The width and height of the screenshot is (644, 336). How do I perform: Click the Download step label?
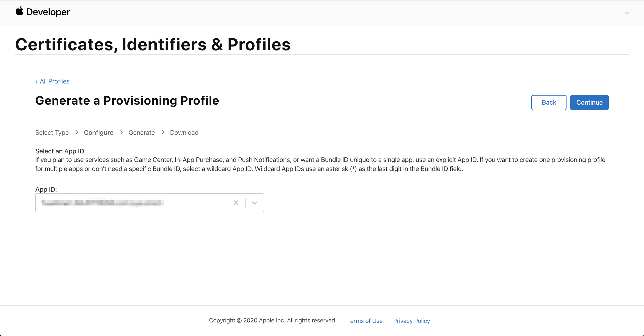click(x=184, y=133)
